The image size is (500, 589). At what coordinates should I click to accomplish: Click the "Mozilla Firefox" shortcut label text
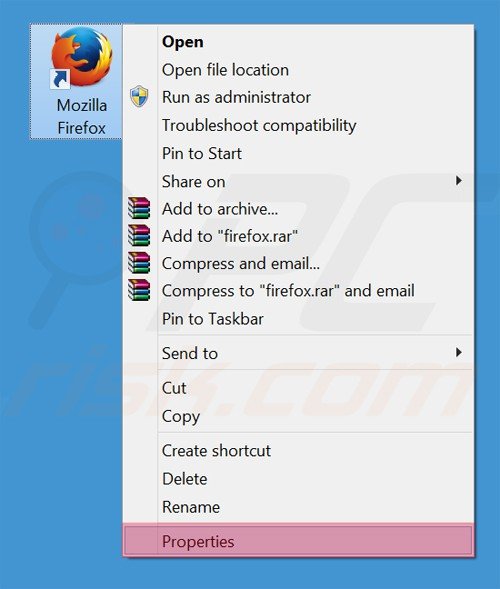coord(82,117)
